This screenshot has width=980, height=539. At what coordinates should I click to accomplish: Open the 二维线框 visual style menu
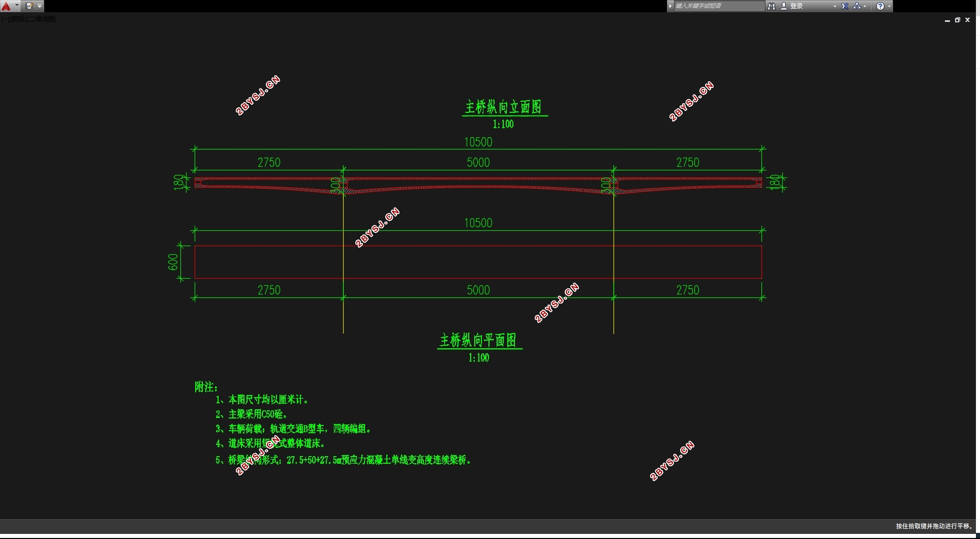(x=41, y=19)
